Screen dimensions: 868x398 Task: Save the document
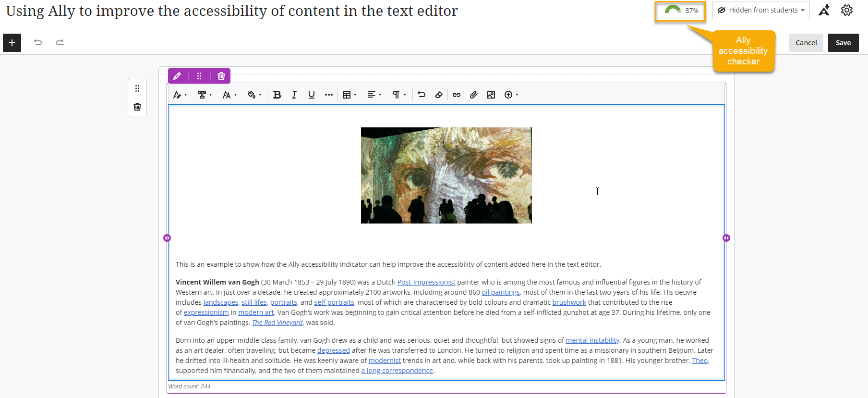pos(843,43)
